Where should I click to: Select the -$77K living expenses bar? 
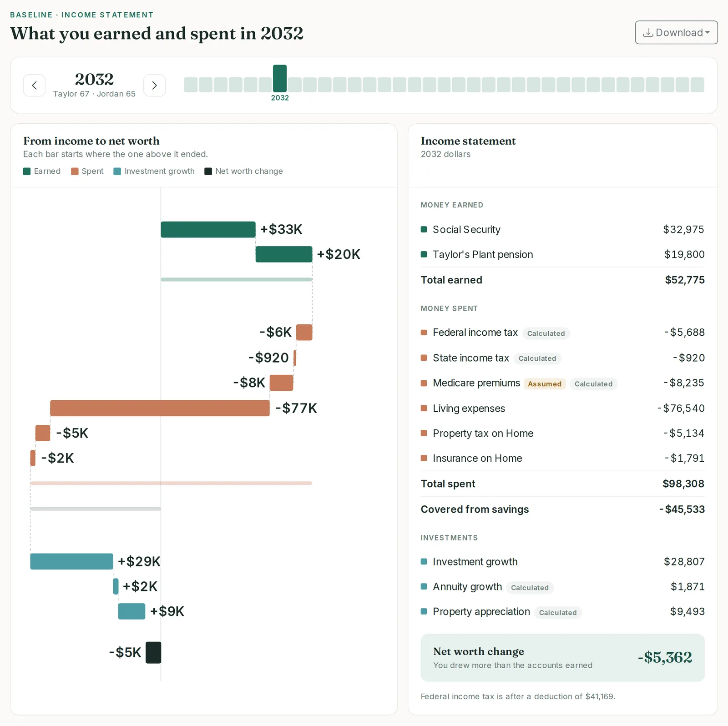[160, 408]
